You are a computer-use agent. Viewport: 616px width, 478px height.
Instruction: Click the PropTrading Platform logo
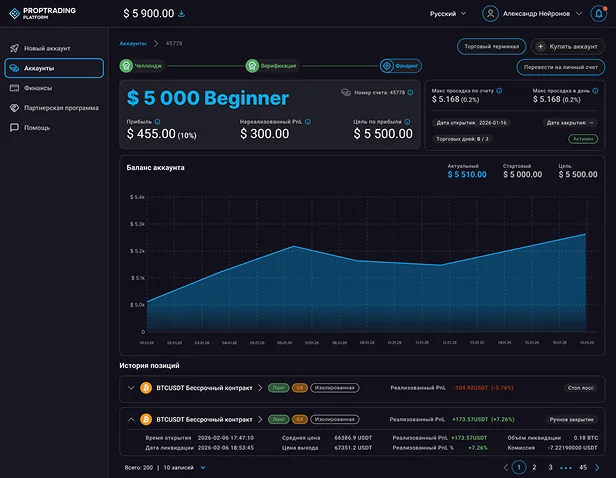pyautogui.click(x=42, y=13)
